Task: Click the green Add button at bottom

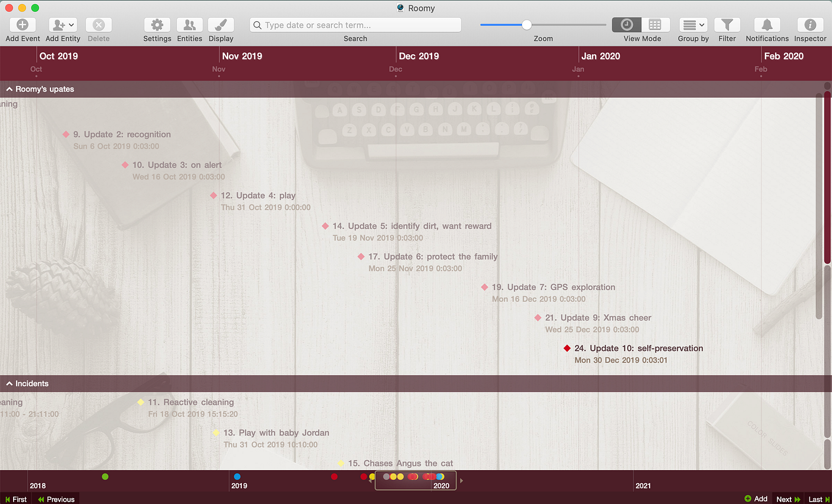Action: point(756,499)
